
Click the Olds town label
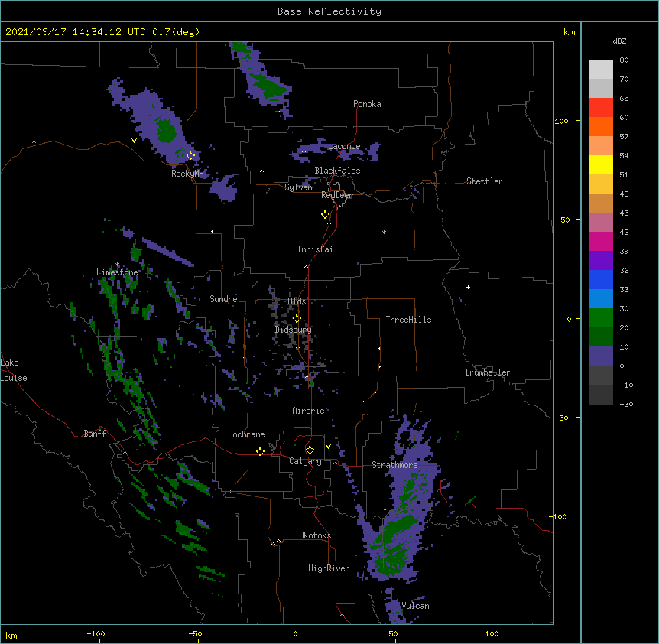click(x=297, y=301)
